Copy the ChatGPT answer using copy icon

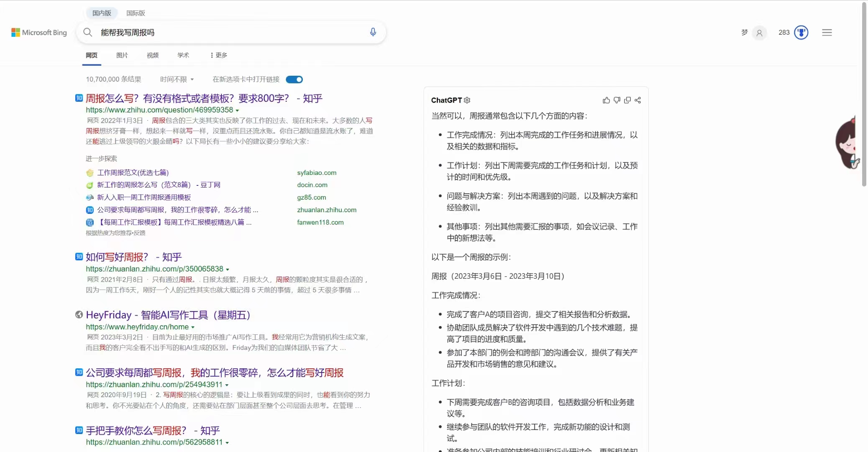pyautogui.click(x=627, y=100)
